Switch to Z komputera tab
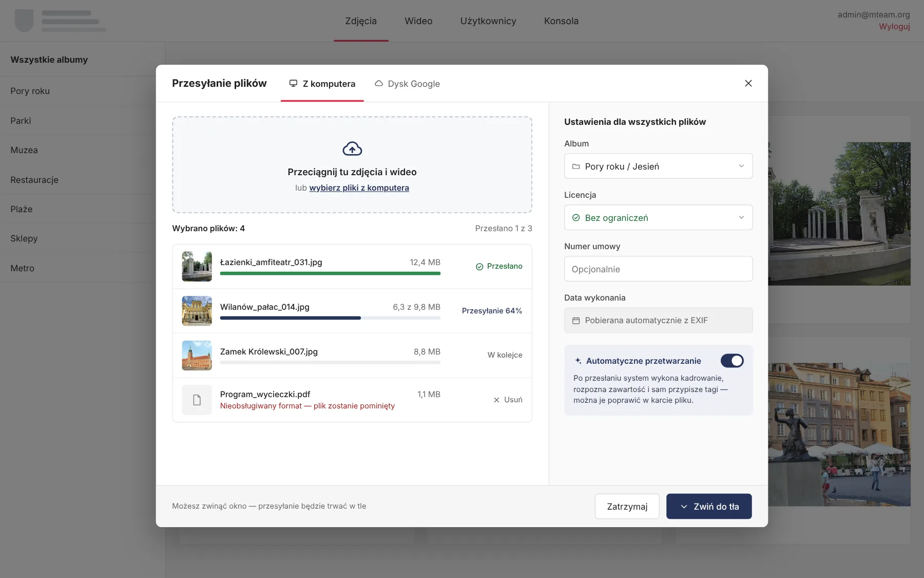 [x=322, y=84]
